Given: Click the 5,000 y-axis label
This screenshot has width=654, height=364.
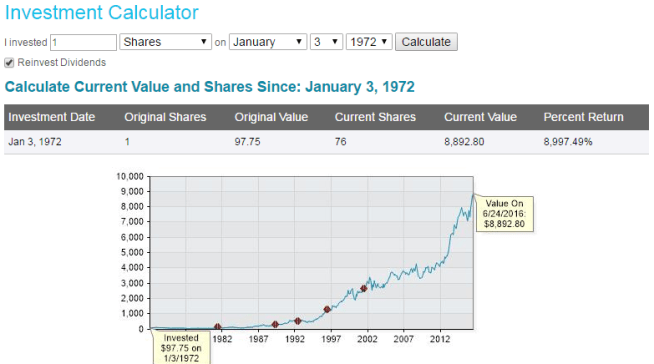Looking at the screenshot, I should [132, 252].
